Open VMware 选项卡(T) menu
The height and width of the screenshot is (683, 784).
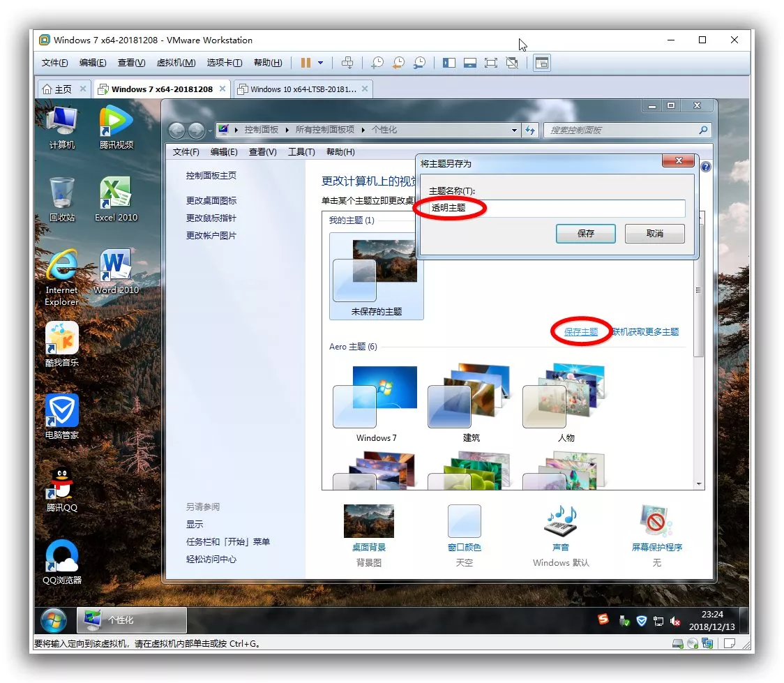(x=225, y=63)
